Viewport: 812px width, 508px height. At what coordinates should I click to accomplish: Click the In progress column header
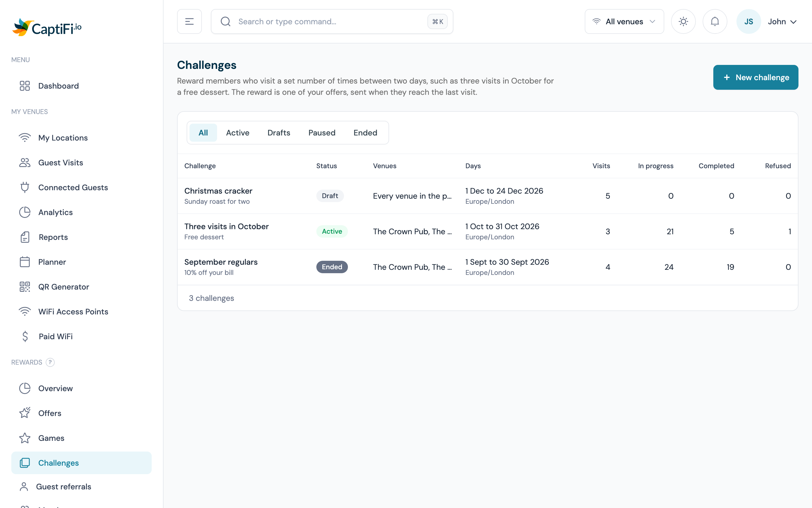(656, 166)
